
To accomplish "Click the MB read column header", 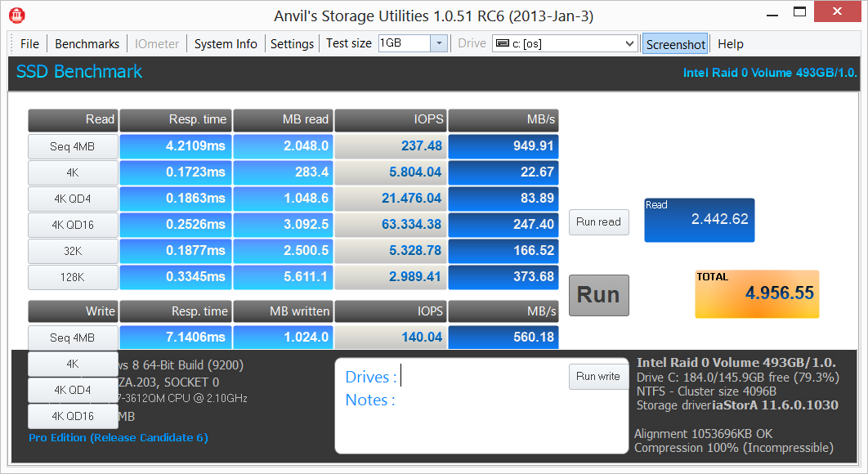I will point(283,119).
